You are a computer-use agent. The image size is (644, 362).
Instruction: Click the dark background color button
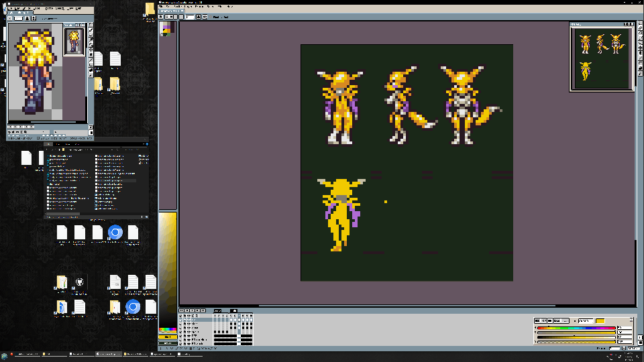[166, 343]
